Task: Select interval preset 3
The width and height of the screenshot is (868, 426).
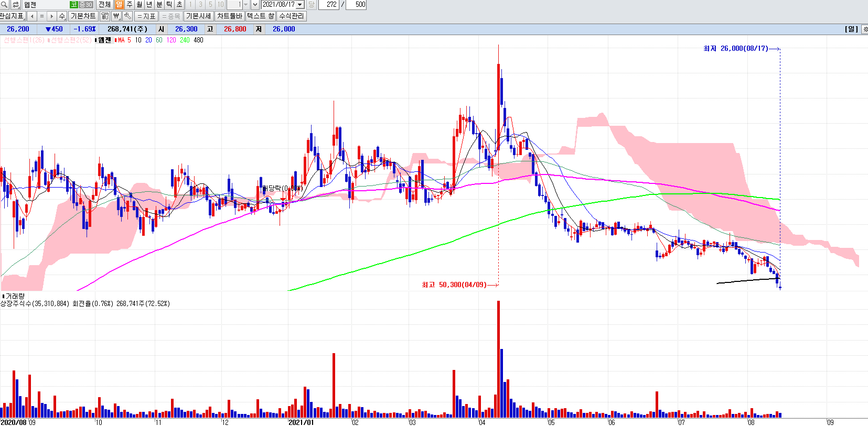Action: pos(200,4)
